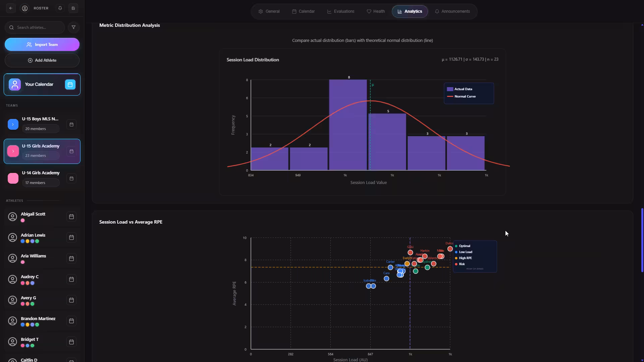
Task: Open the roster profile icon
Action: coord(25,8)
